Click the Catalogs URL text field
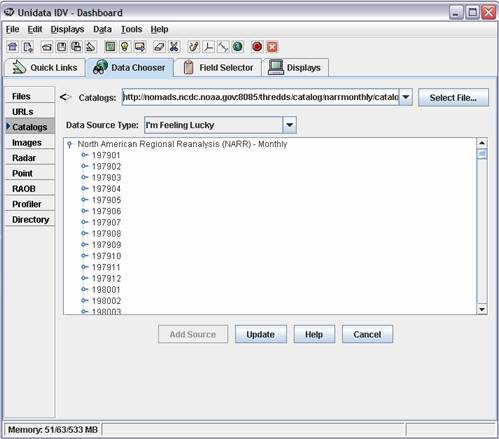Image resolution: width=499 pixels, height=439 pixels. pos(261,97)
